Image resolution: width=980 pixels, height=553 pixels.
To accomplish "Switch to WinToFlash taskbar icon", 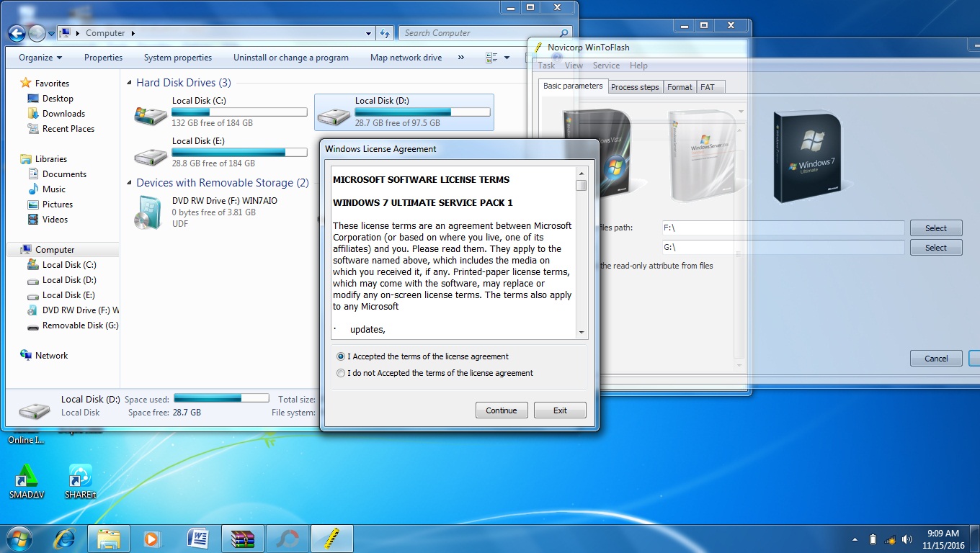I will [x=332, y=538].
